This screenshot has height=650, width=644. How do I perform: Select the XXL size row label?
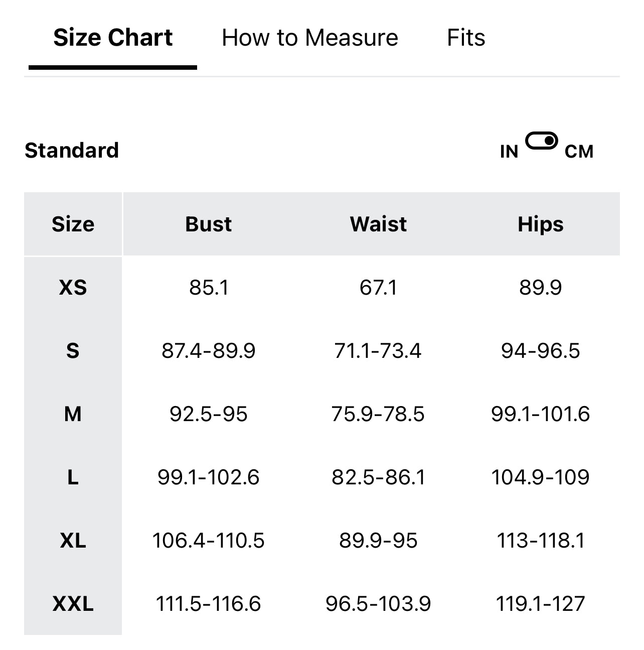coord(73,604)
